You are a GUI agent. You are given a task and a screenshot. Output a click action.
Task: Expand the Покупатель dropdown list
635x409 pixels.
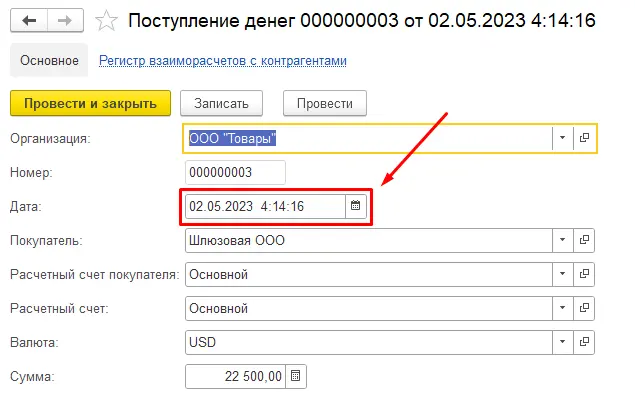click(x=563, y=240)
